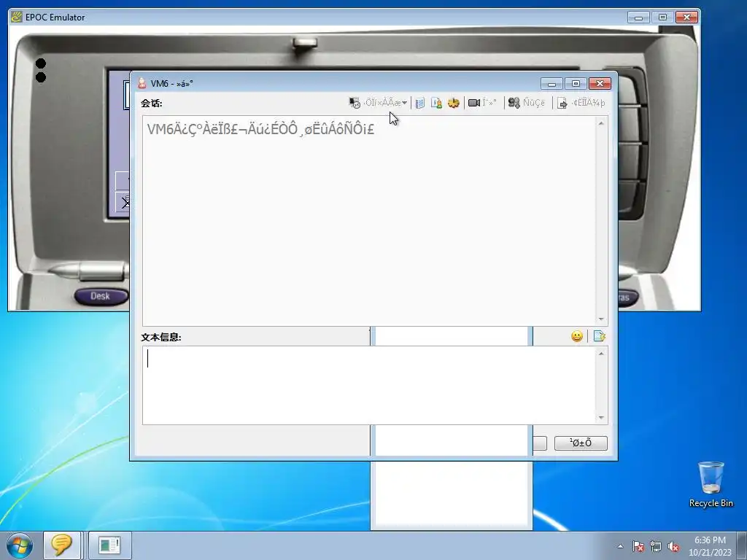Close the VM6 chat window
Image resolution: width=747 pixels, height=560 pixels.
coord(600,84)
